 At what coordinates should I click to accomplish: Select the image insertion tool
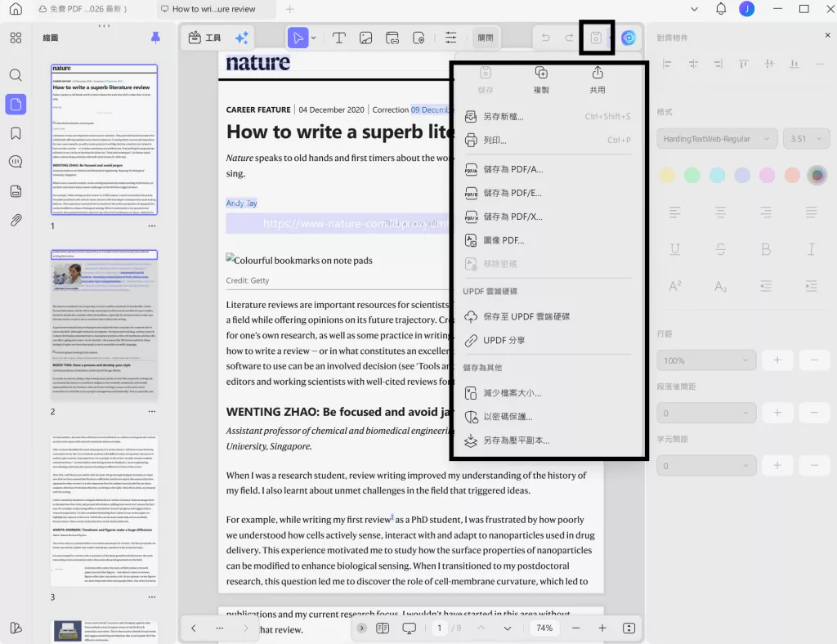pyautogui.click(x=365, y=37)
